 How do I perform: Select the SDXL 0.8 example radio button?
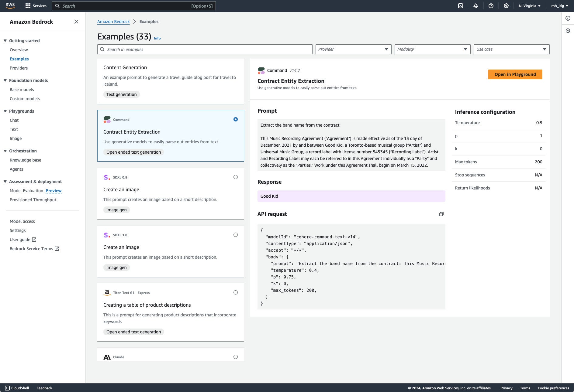click(x=236, y=177)
